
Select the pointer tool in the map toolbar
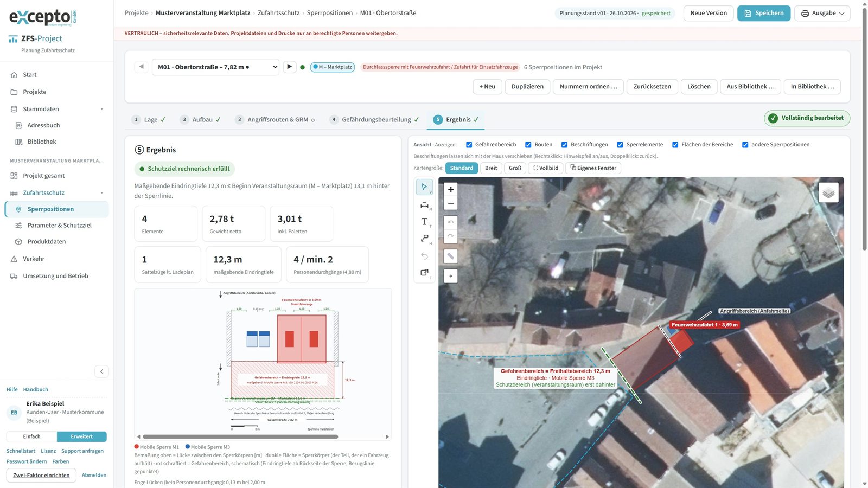[424, 187]
